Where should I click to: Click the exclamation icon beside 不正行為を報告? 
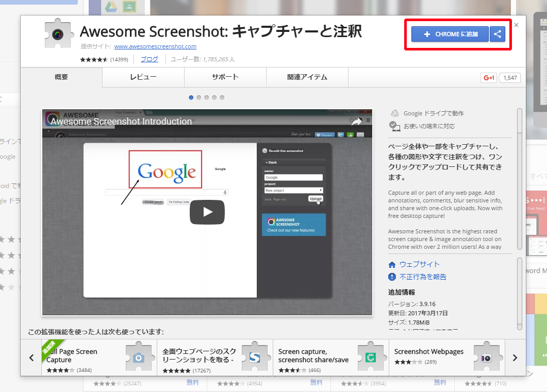pyautogui.click(x=392, y=277)
